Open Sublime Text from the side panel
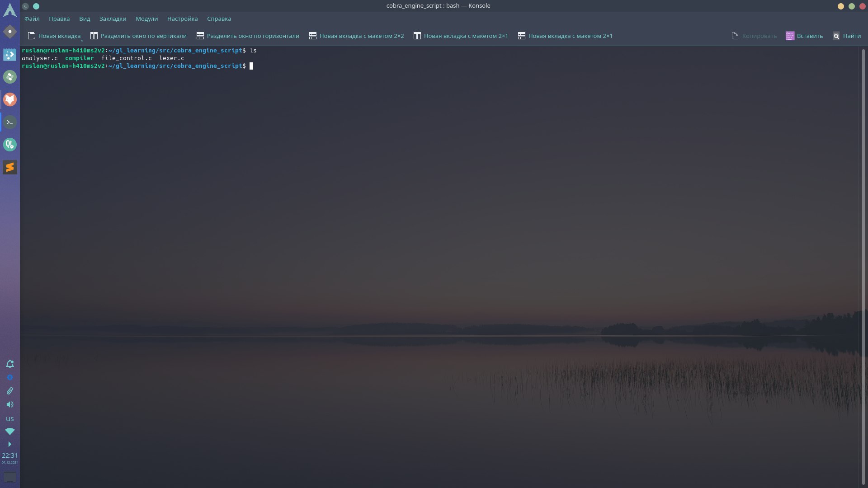The height and width of the screenshot is (488, 868). tap(10, 167)
